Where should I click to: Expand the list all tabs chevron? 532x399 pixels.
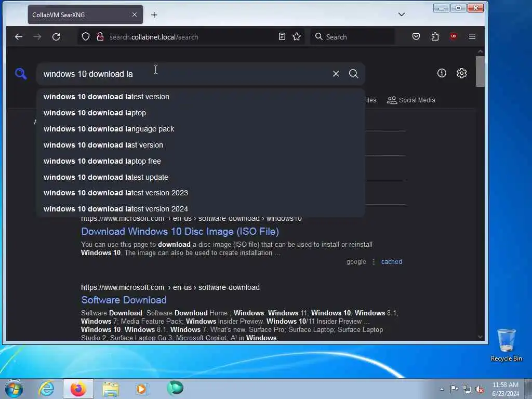pos(402,14)
